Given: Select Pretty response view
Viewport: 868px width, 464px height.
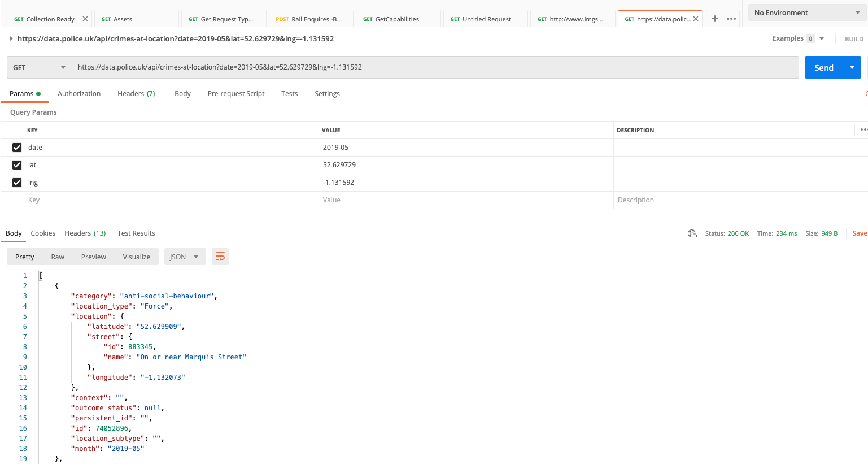Looking at the screenshot, I should (x=25, y=257).
